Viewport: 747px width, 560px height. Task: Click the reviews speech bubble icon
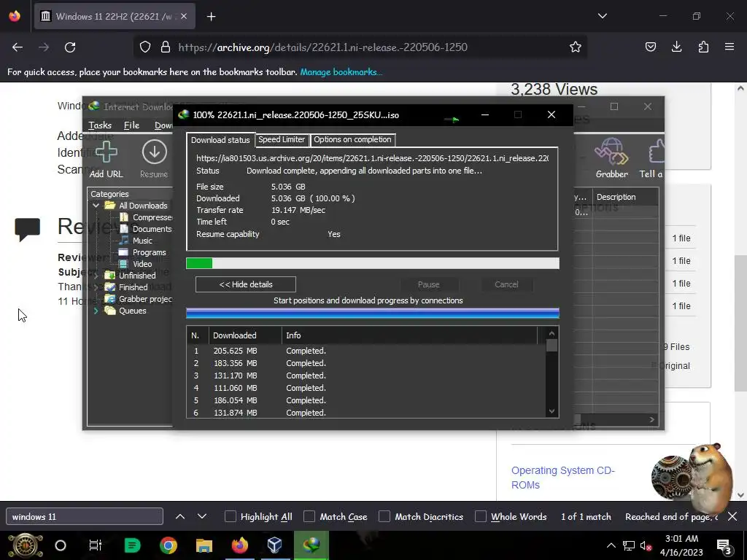pyautogui.click(x=28, y=229)
